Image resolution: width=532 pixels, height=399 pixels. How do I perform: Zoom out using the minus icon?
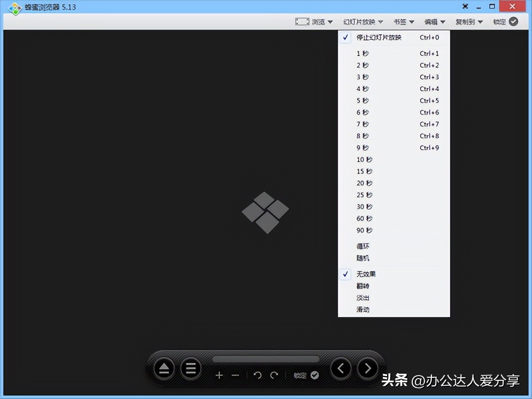236,375
